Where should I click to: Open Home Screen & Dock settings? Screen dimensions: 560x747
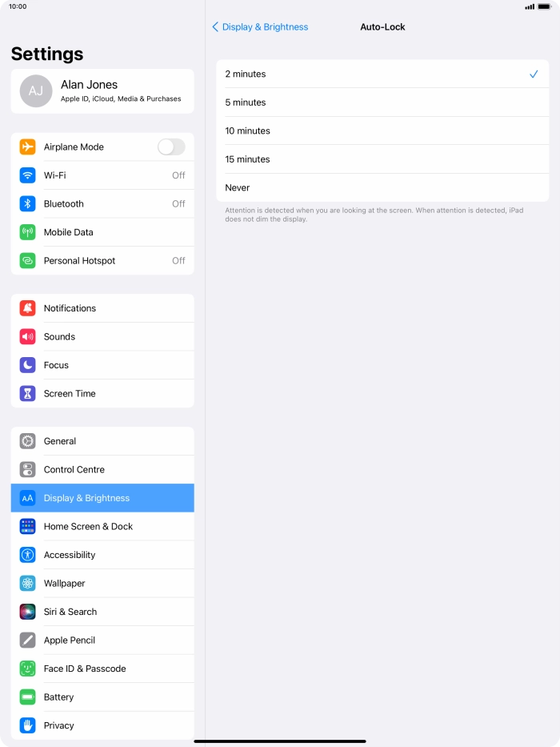tap(102, 527)
